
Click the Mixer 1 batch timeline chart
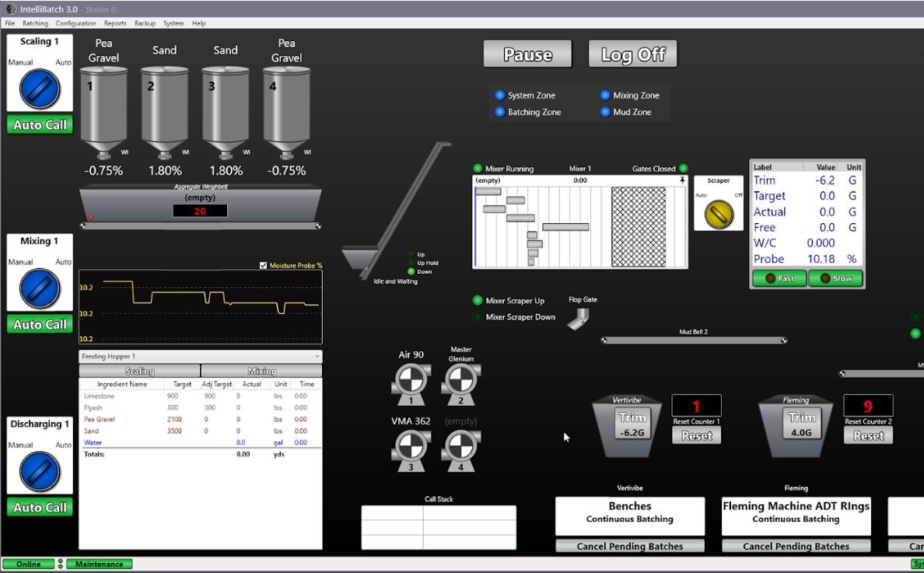pyautogui.click(x=580, y=226)
